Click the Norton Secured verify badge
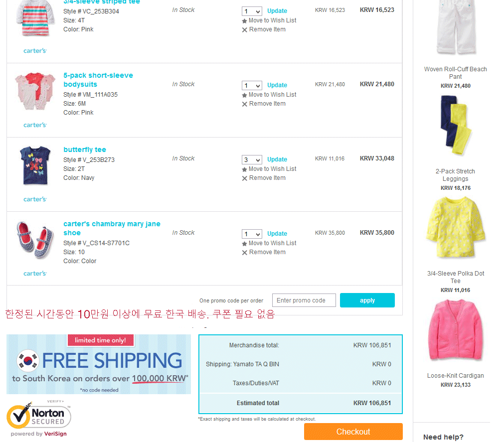The image size is (504, 442). click(x=38, y=419)
